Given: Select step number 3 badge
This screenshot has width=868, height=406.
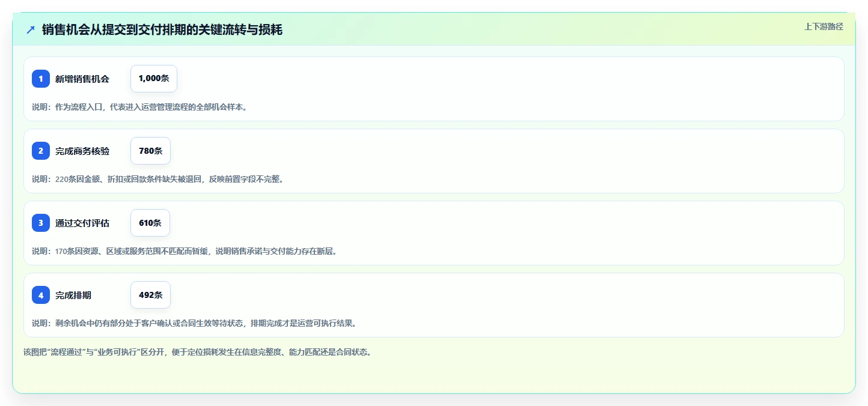Looking at the screenshot, I should (x=41, y=223).
